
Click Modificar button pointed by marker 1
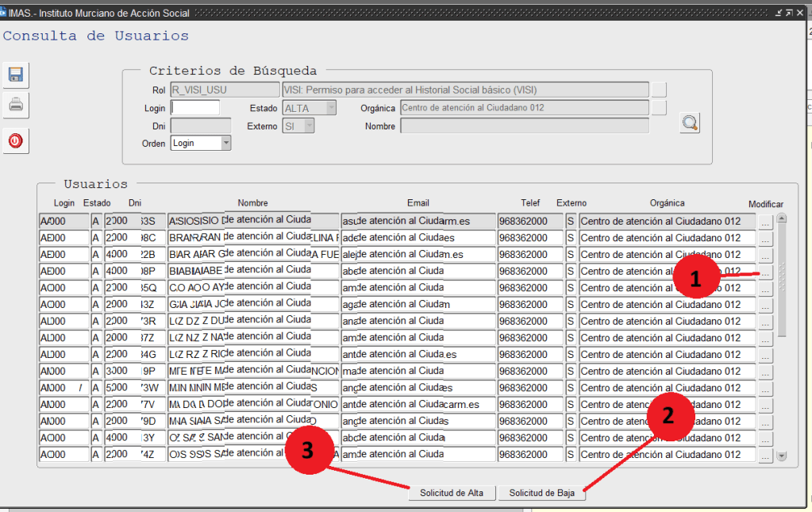pos(765,272)
